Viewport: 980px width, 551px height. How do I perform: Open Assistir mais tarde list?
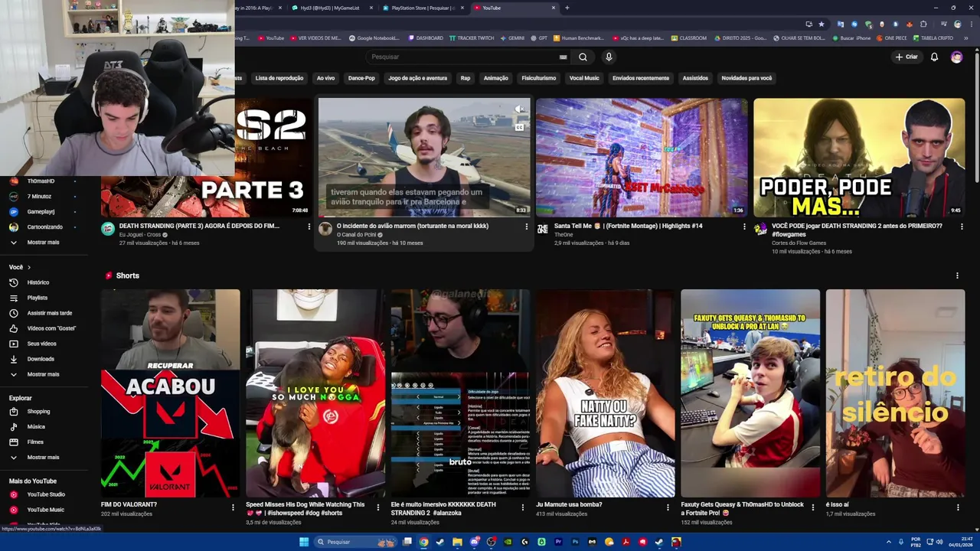[x=49, y=313]
